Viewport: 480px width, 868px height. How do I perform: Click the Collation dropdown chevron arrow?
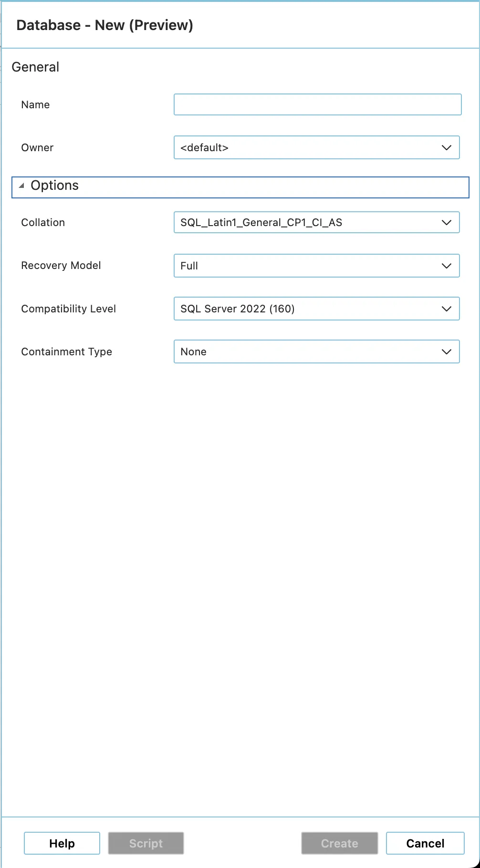point(447,223)
